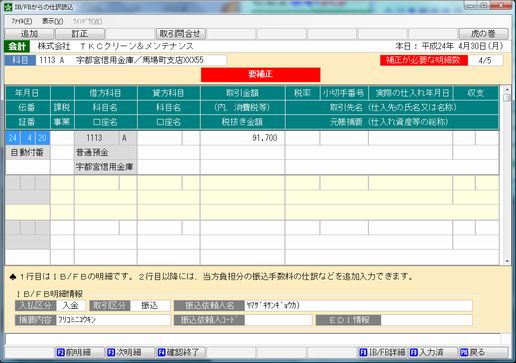Click the empty credit account code cell
The height and width of the screenshot is (363, 516).
[160, 138]
